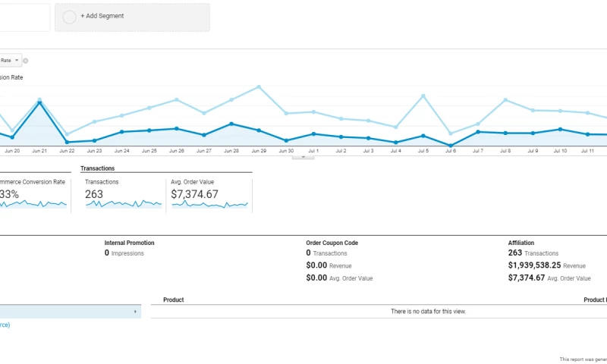Screen dimensions: 607x364
Task: Click the Order Coupon Code heading
Action: point(332,243)
